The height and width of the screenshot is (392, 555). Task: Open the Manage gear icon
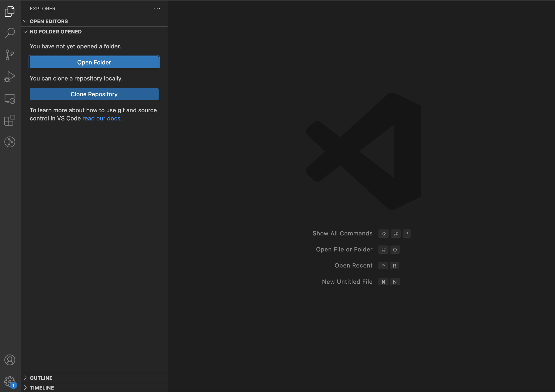click(x=10, y=382)
